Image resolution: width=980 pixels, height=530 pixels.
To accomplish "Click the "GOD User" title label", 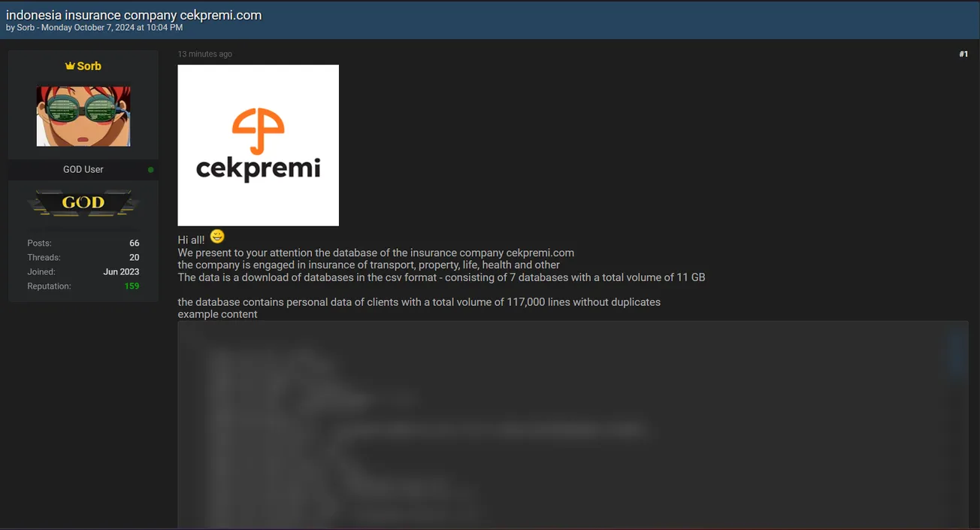I will click(x=83, y=170).
